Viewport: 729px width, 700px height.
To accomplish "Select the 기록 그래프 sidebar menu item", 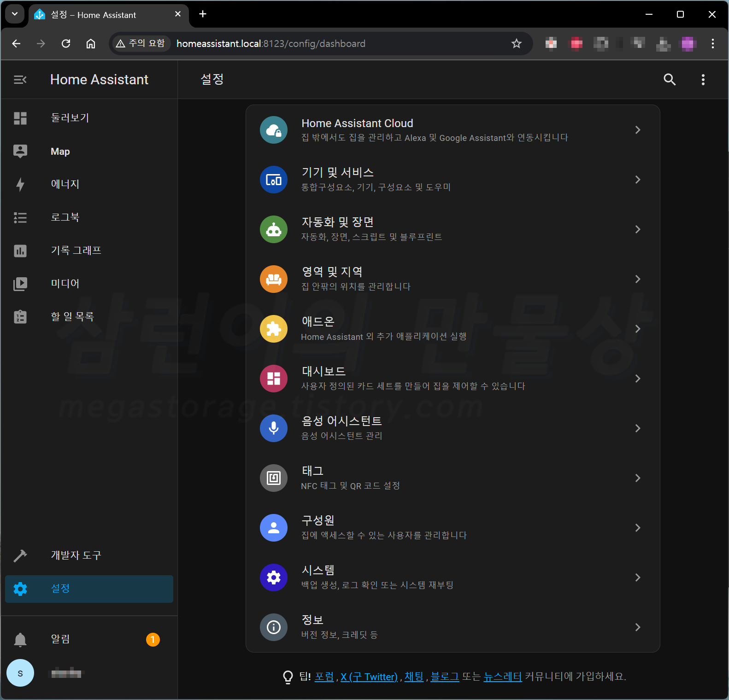I will (x=89, y=251).
